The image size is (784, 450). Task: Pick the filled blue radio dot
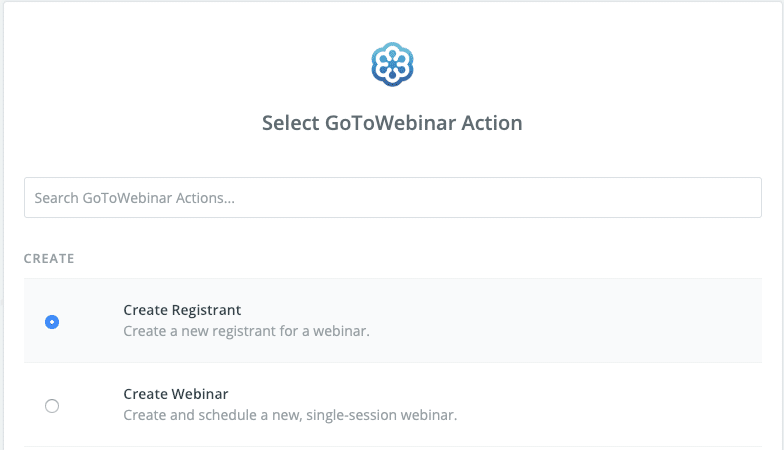tap(52, 322)
